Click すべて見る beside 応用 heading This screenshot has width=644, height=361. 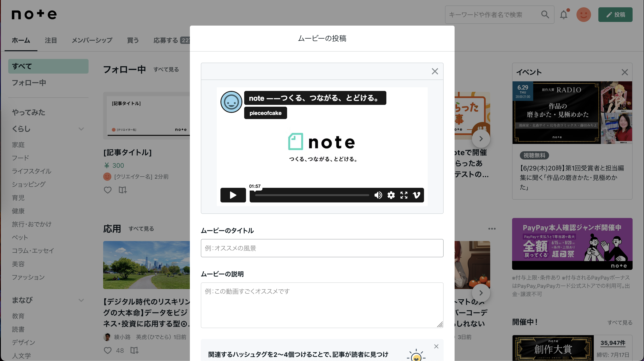click(x=141, y=229)
